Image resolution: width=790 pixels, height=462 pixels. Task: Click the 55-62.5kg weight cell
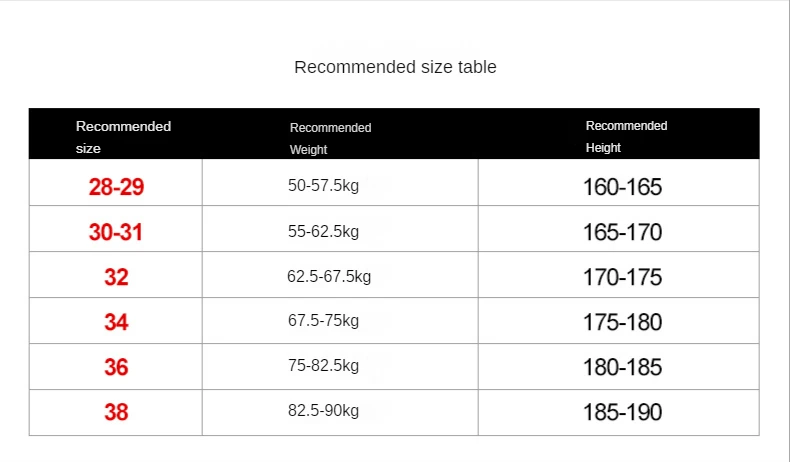(322, 231)
